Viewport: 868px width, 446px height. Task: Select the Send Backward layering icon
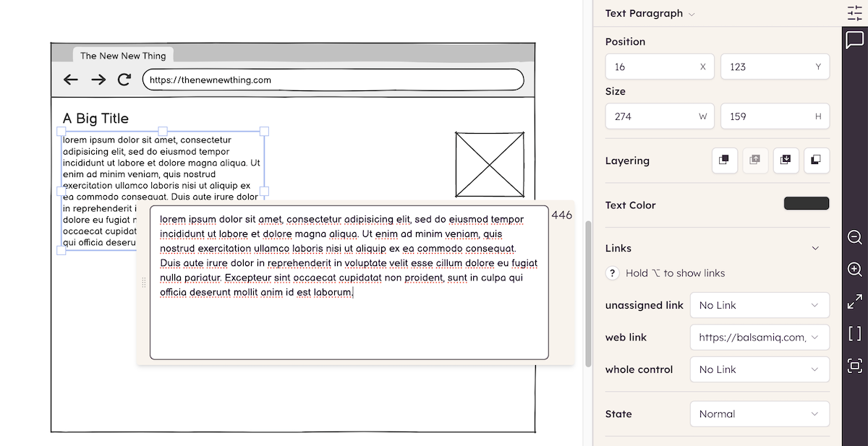[786, 160]
